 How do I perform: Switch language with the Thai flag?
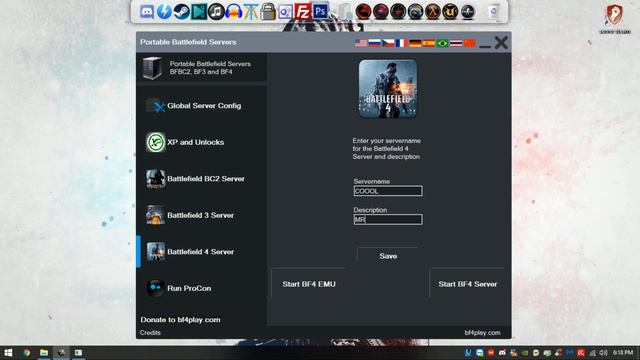click(x=456, y=43)
